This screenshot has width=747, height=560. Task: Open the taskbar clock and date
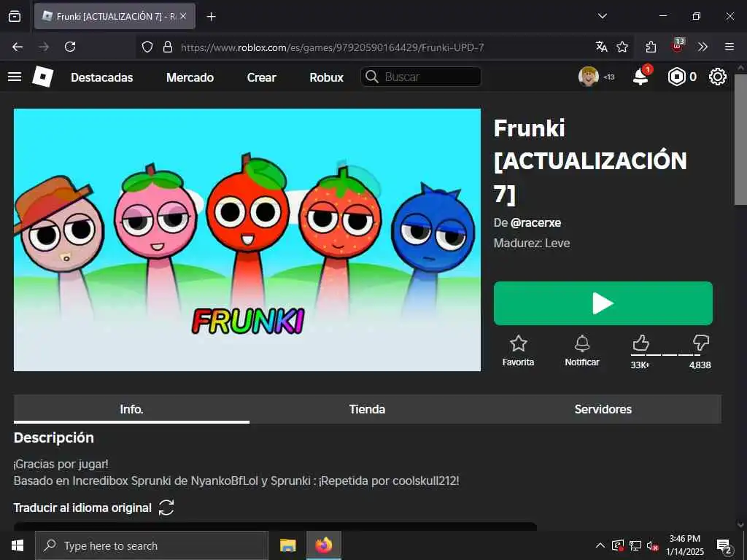(684, 545)
